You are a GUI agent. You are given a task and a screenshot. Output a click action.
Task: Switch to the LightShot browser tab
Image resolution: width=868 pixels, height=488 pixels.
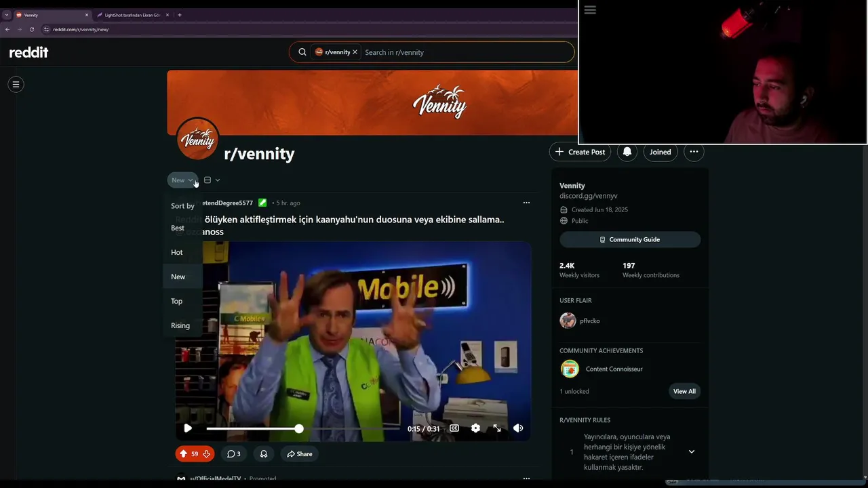132,15
